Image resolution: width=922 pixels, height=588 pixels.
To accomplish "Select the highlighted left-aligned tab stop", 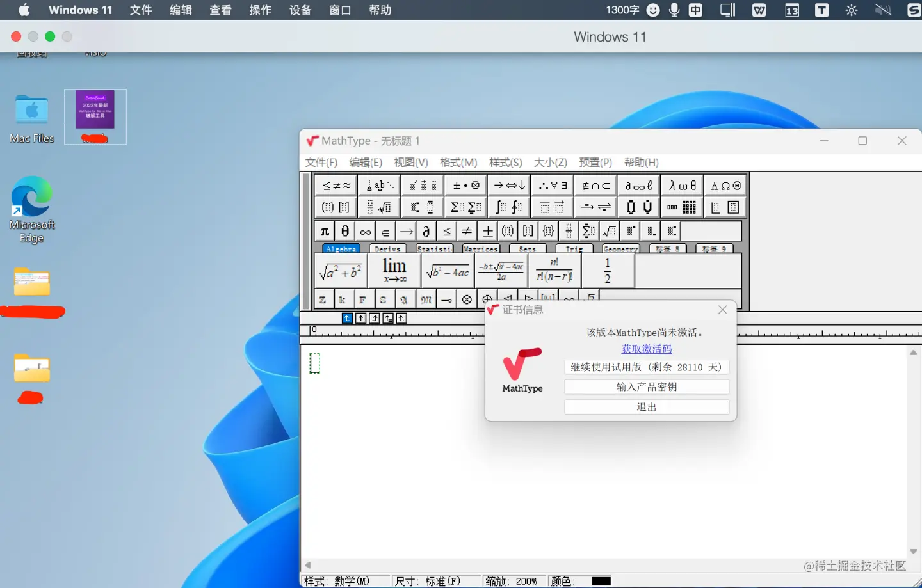I will (x=347, y=318).
